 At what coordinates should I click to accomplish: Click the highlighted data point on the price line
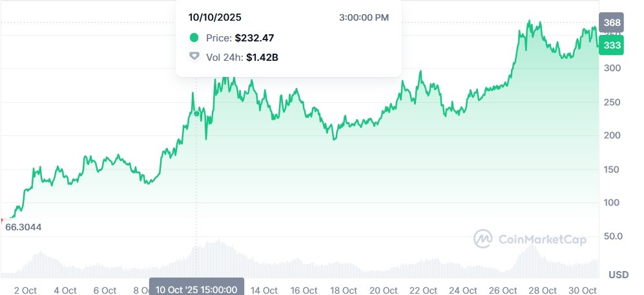pyautogui.click(x=197, y=114)
